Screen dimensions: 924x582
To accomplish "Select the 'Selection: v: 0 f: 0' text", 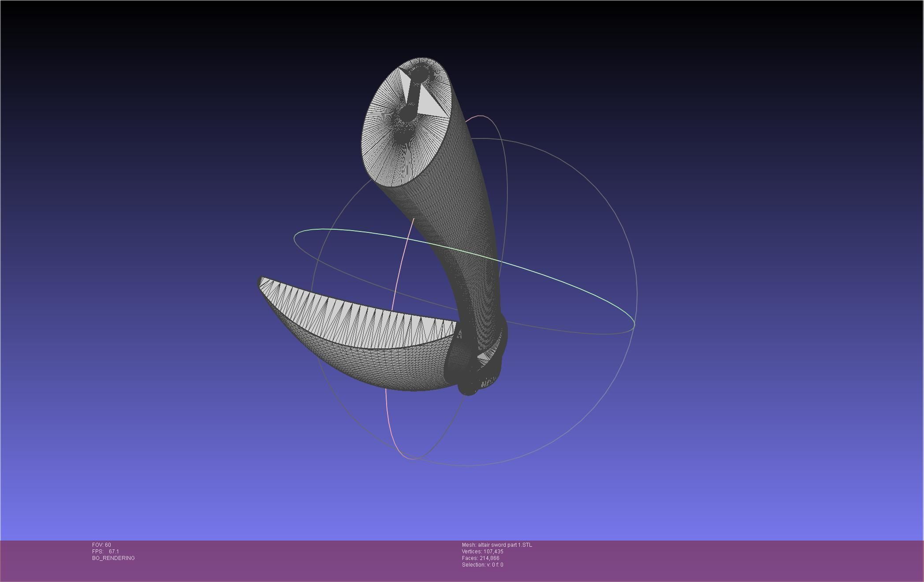I will 483,565.
